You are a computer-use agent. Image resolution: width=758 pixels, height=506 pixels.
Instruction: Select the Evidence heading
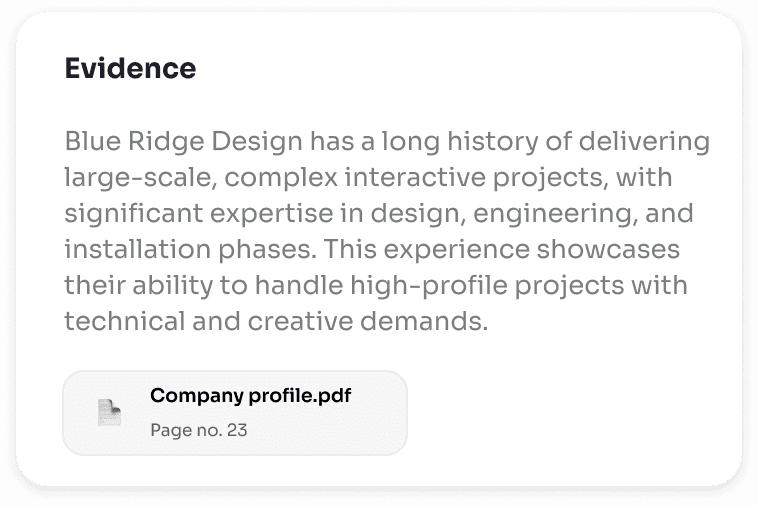click(131, 68)
